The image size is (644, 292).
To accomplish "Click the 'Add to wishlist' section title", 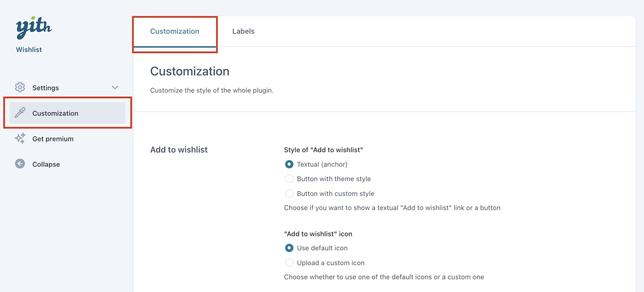I will pos(179,150).
